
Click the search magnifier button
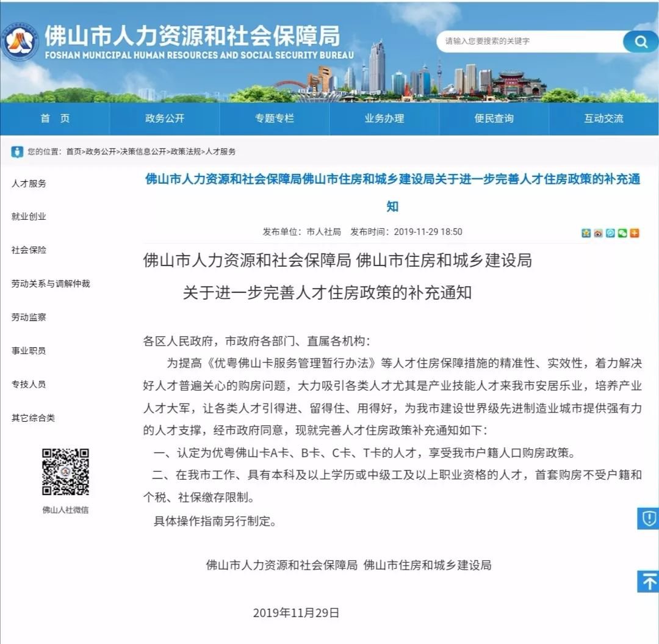click(x=641, y=41)
